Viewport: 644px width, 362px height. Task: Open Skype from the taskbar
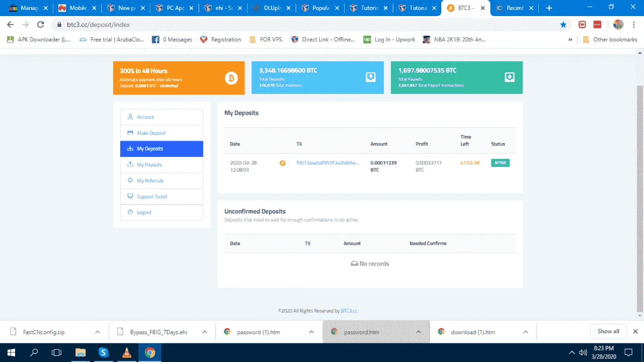[x=104, y=352]
